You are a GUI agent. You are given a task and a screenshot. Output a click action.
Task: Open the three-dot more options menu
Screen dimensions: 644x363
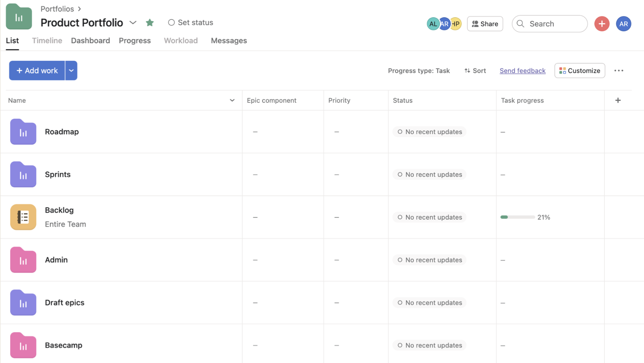[x=619, y=71]
